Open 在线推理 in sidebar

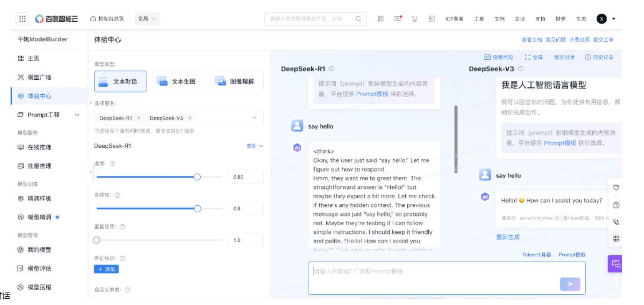click(39, 147)
